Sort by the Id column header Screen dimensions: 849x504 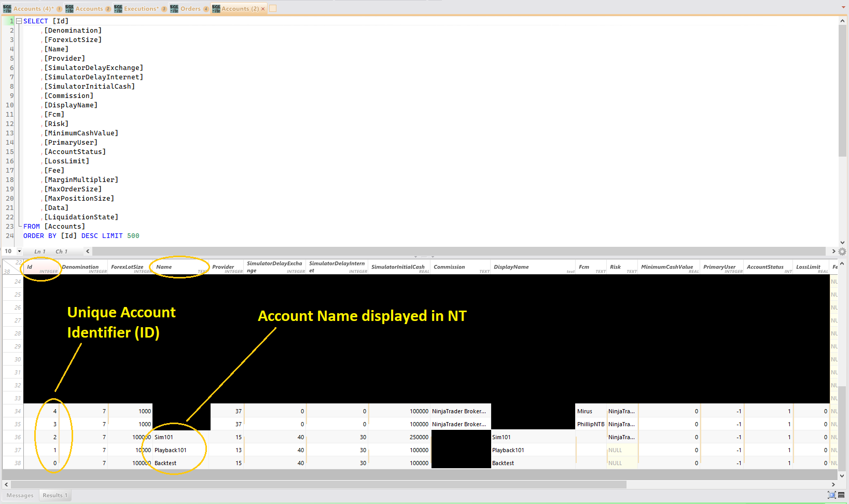click(x=42, y=267)
